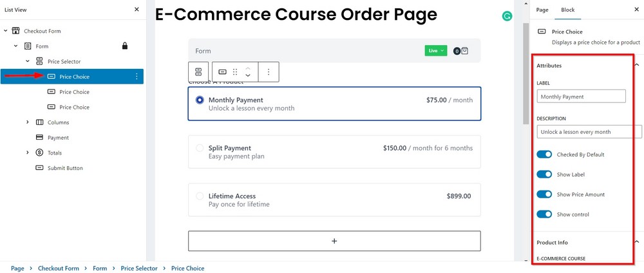The height and width of the screenshot is (273, 644).
Task: Collapse the Form tree item
Action: [x=15, y=46]
